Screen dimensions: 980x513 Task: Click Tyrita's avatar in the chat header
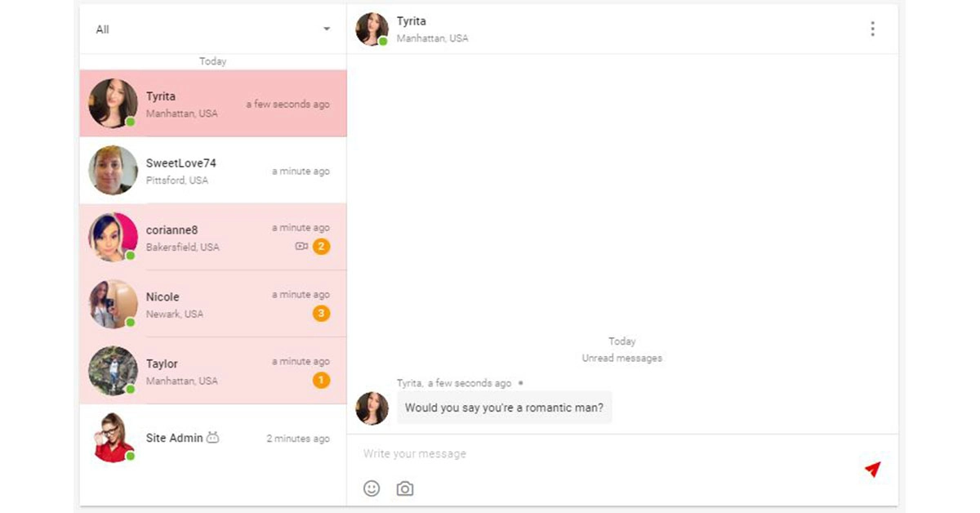coord(372,29)
